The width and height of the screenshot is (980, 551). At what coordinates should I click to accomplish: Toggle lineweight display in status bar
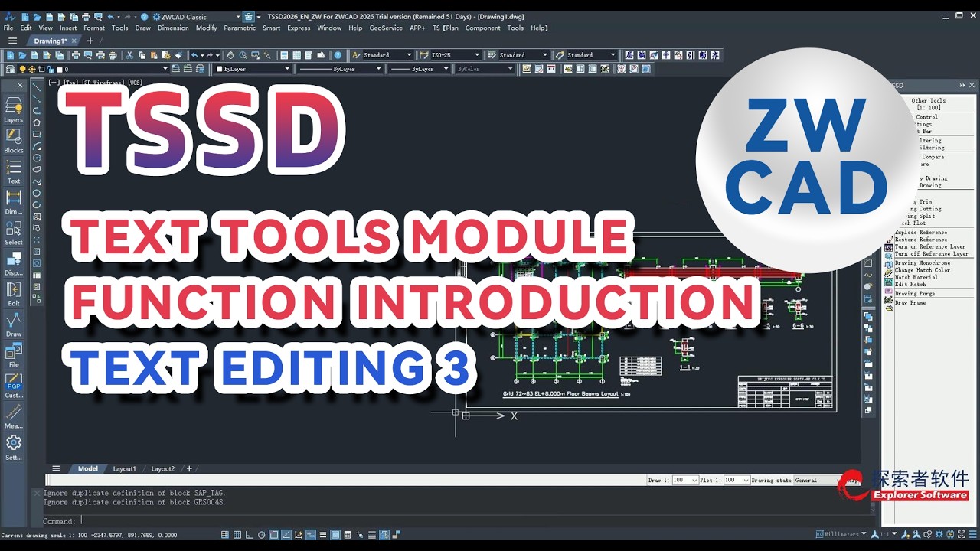pyautogui.click(x=323, y=535)
